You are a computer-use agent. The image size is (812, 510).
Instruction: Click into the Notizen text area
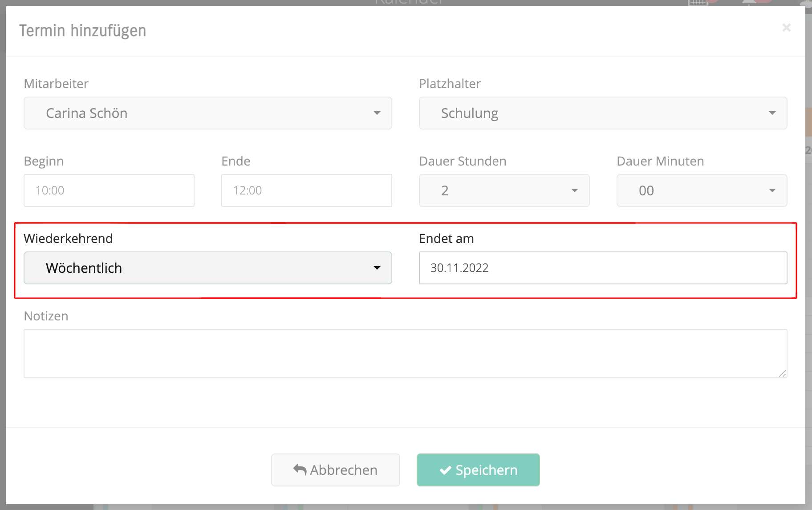pos(405,353)
